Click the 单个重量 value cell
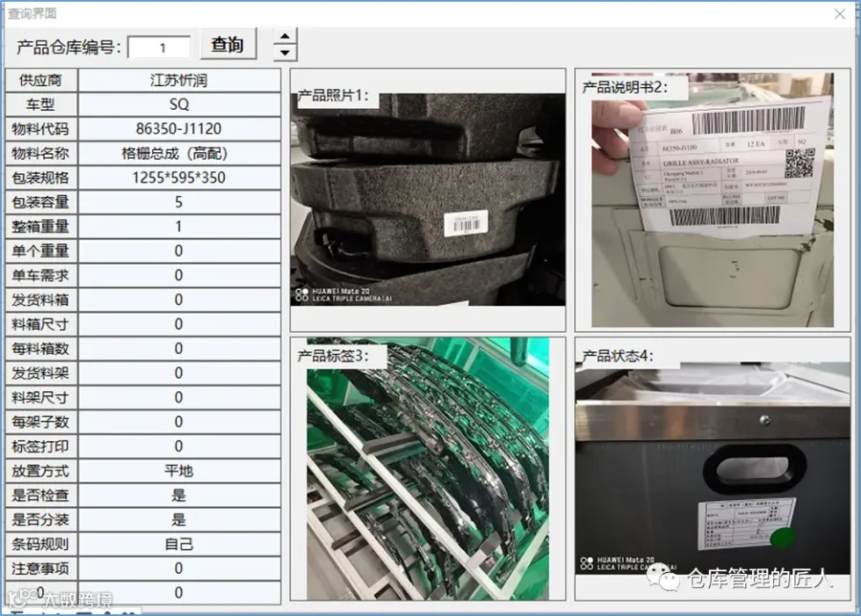 (179, 251)
